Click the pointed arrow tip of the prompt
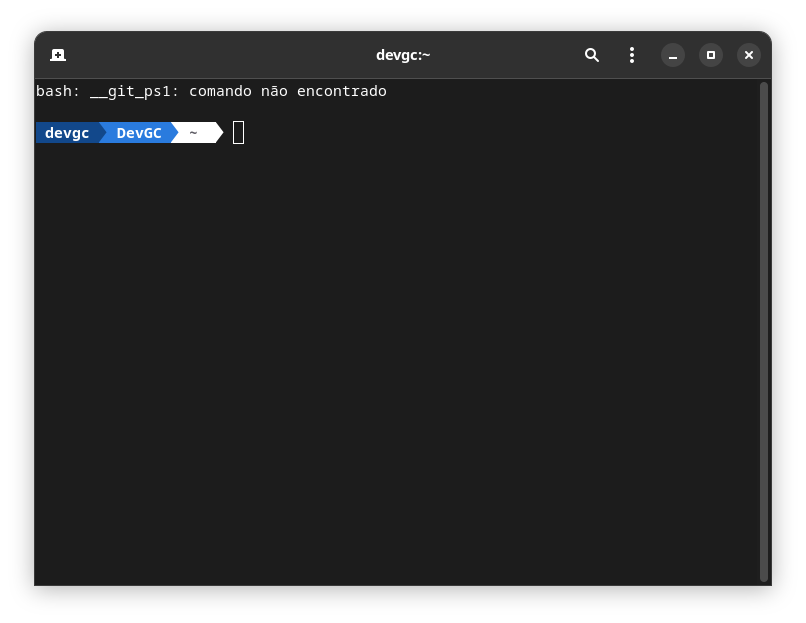Image resolution: width=806 pixels, height=623 pixels. (x=219, y=133)
